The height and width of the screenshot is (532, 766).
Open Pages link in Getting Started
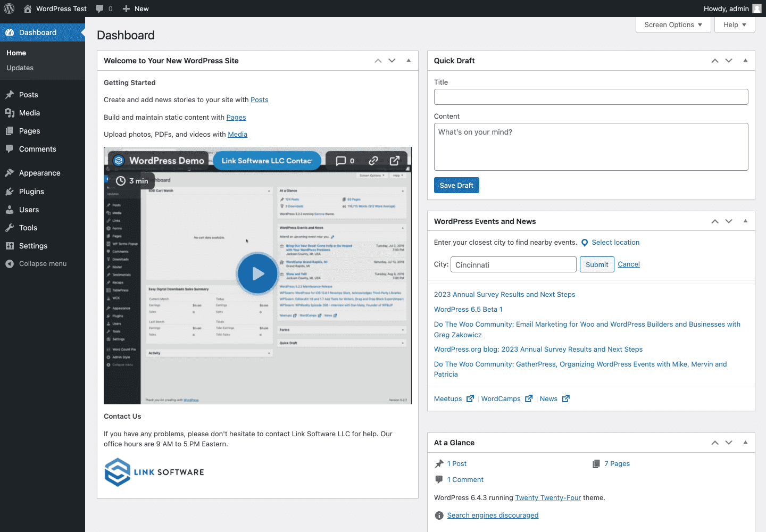tap(236, 118)
